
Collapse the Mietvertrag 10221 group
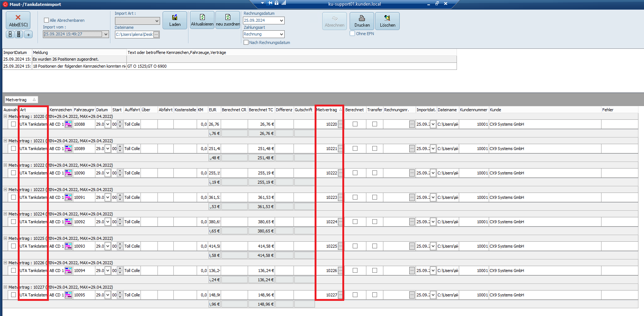(6, 141)
